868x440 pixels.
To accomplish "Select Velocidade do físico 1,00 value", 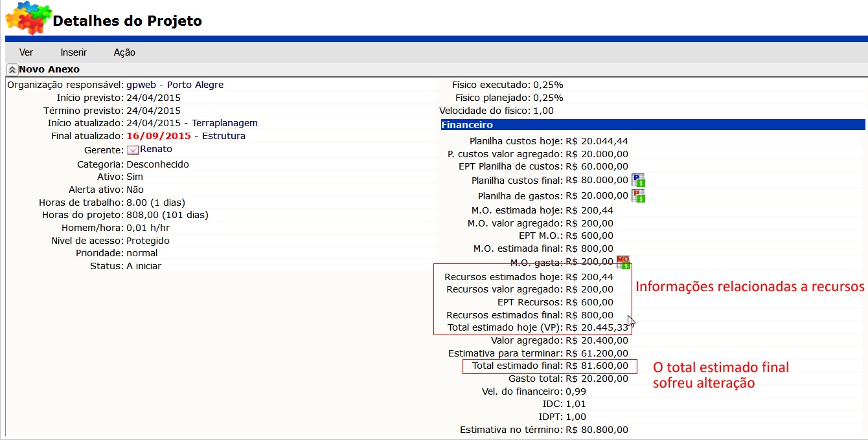I will pyautogui.click(x=543, y=111).
